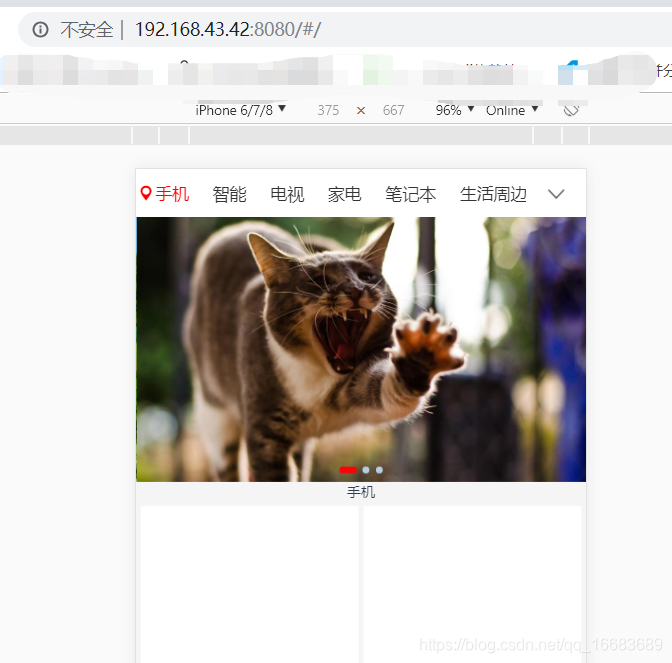Click the cat banner image

tap(361, 349)
